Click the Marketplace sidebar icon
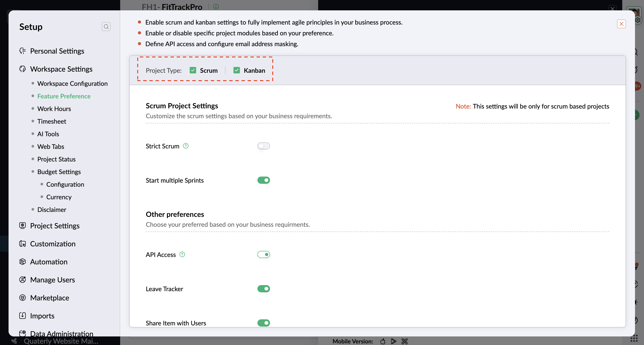This screenshot has height=345, width=644. coord(23,297)
